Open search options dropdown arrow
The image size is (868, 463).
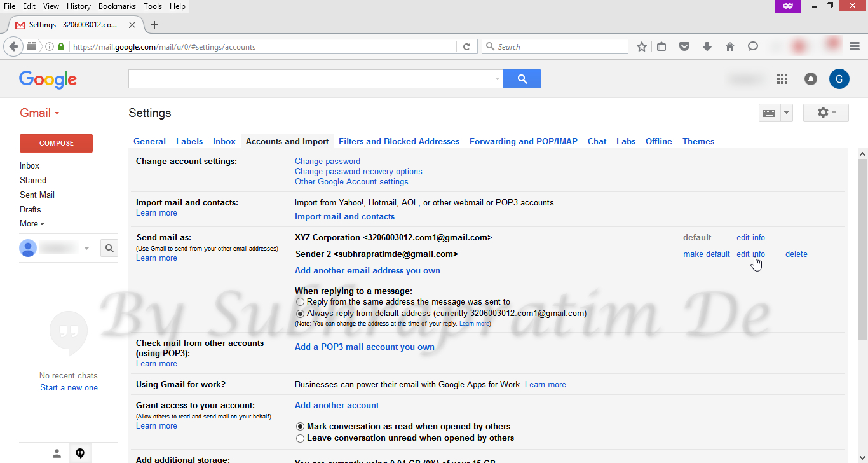click(497, 79)
